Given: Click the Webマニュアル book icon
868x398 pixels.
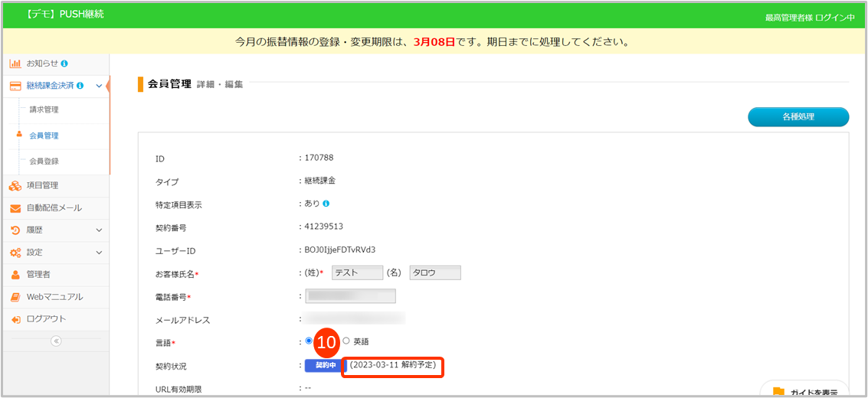Looking at the screenshot, I should 15,297.
